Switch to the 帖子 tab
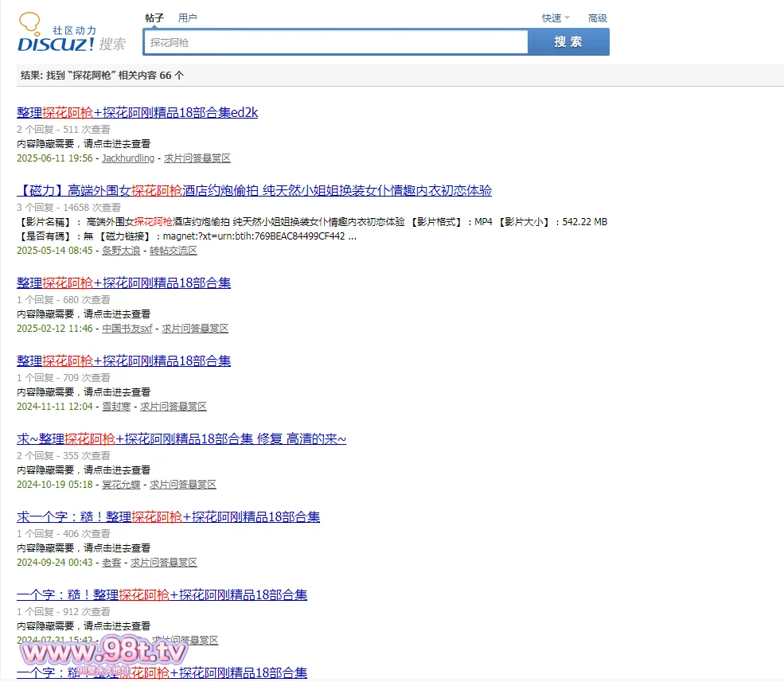Image resolution: width=784 pixels, height=682 pixels. (x=154, y=18)
